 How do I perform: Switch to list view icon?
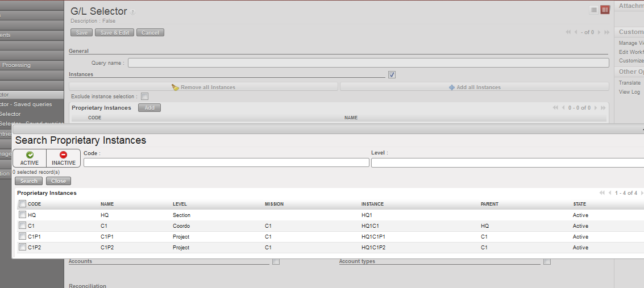pyautogui.click(x=594, y=10)
